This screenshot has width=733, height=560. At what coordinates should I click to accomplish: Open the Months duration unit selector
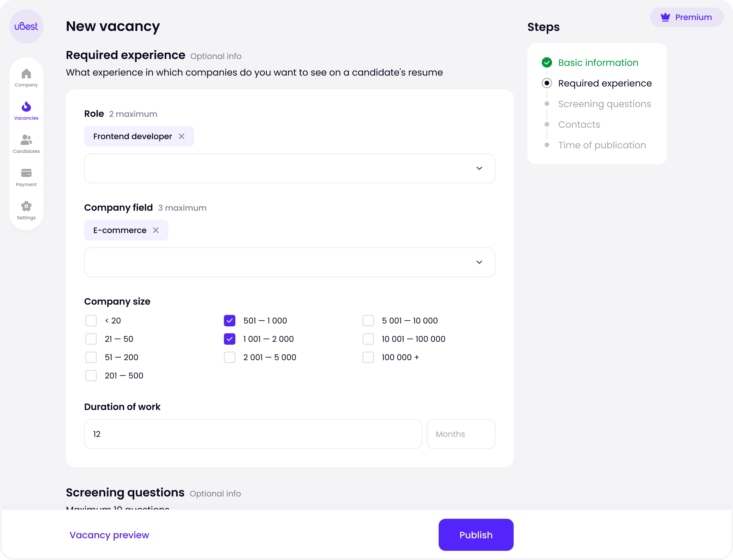click(x=461, y=434)
